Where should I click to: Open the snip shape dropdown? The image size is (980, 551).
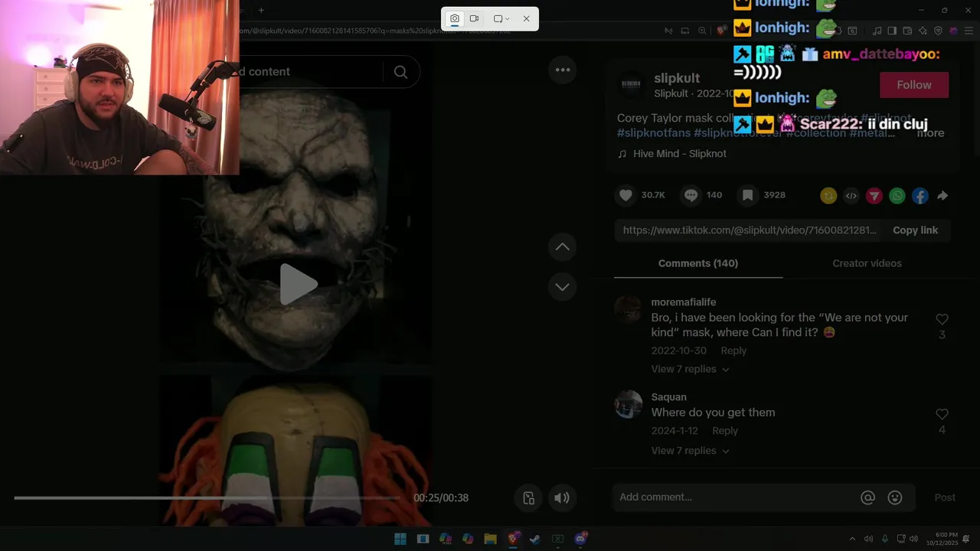click(501, 18)
